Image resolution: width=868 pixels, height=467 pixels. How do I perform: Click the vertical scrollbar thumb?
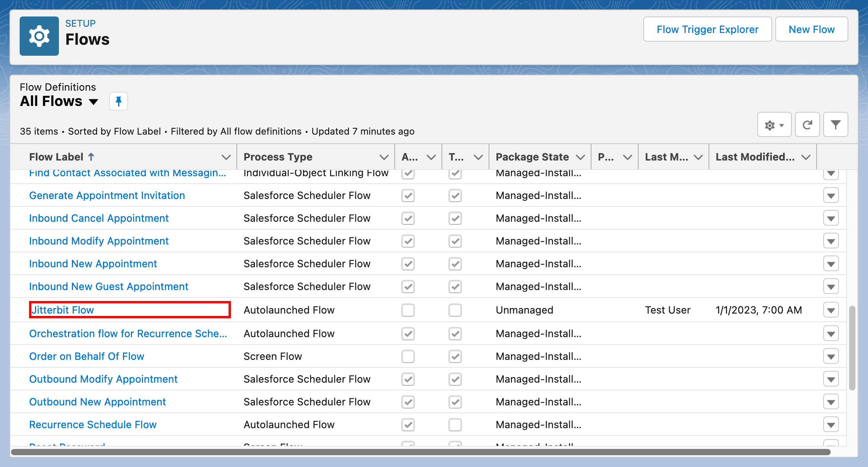tap(852, 347)
